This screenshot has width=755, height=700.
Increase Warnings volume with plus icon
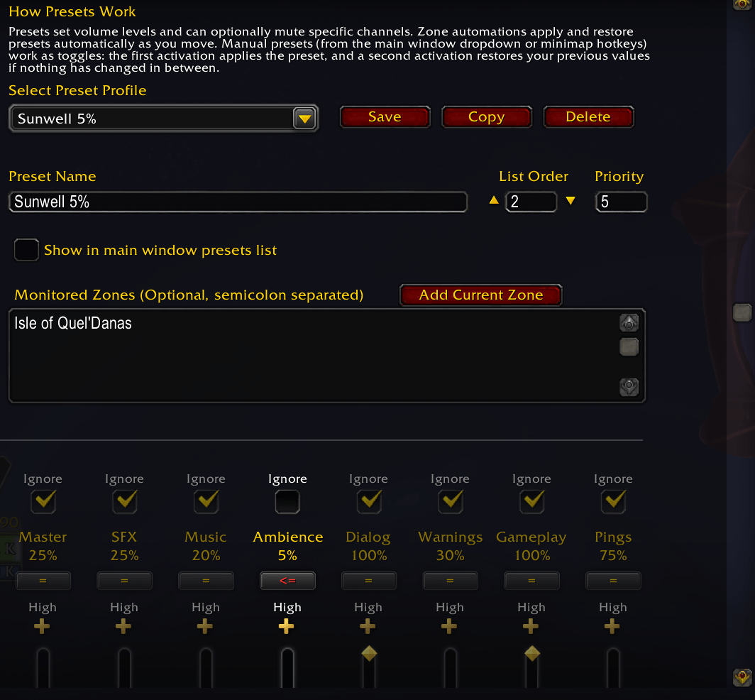click(x=448, y=626)
